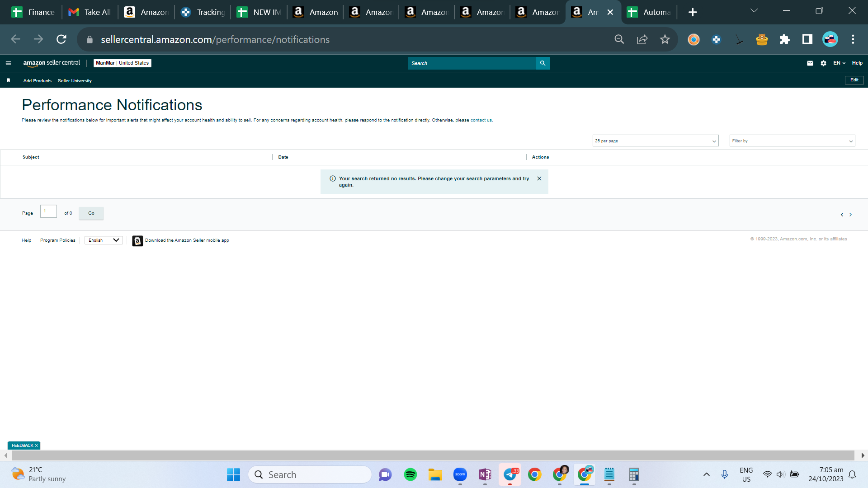This screenshot has width=868, height=488.
Task: Switch to the Take All Gmail tab
Action: click(90, 12)
